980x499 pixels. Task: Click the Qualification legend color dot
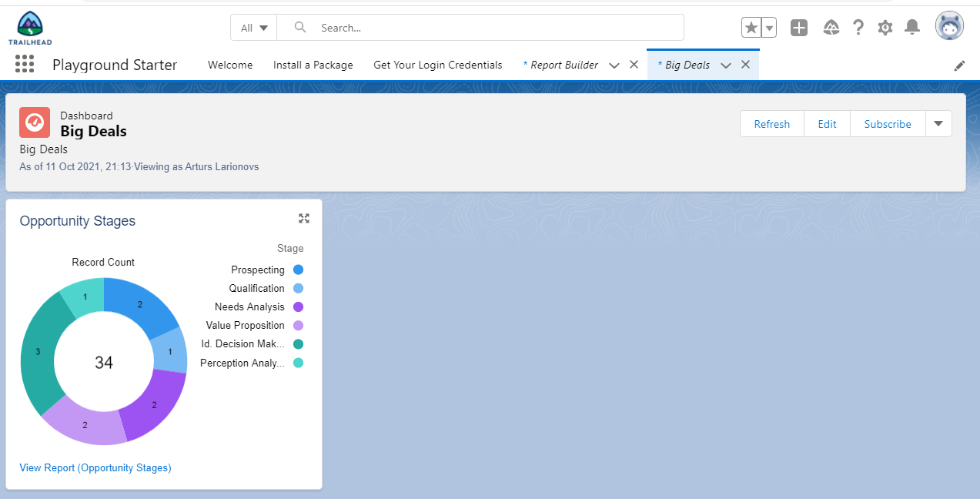298,288
